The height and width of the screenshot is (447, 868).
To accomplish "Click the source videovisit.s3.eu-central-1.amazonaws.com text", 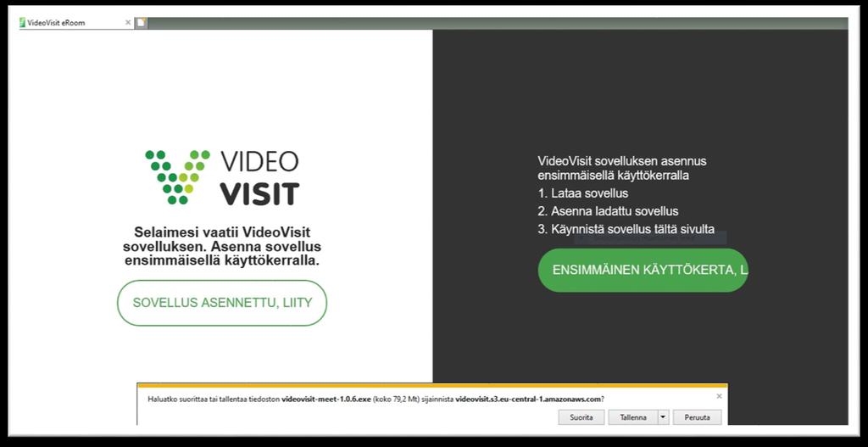I will coord(528,399).
